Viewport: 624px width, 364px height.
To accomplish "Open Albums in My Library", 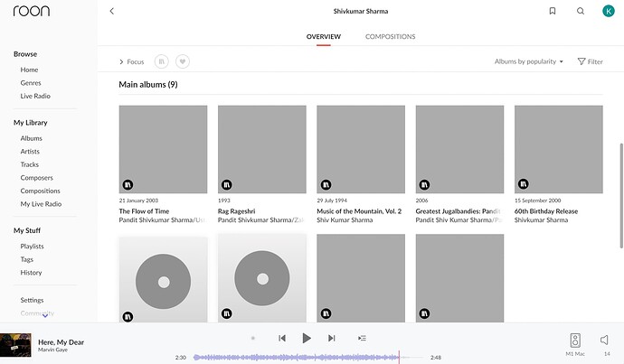I will point(31,138).
